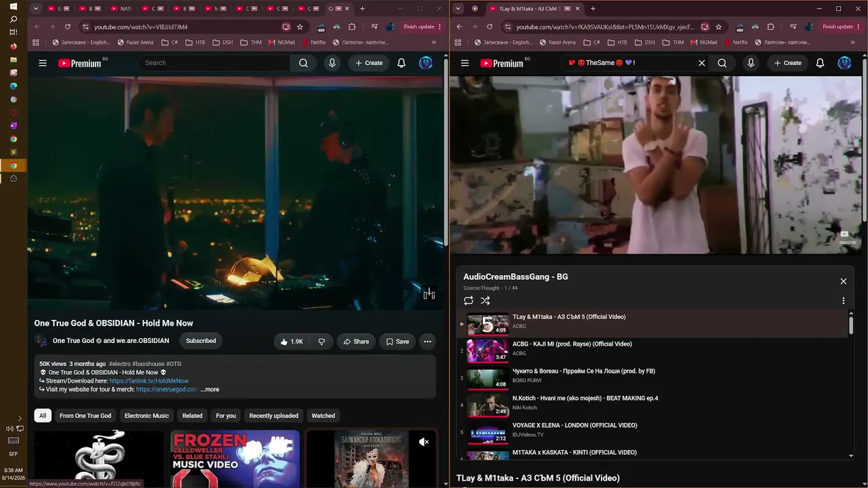868x488 pixels.
Task: Open YouTube guide menu in right window
Action: (x=465, y=63)
